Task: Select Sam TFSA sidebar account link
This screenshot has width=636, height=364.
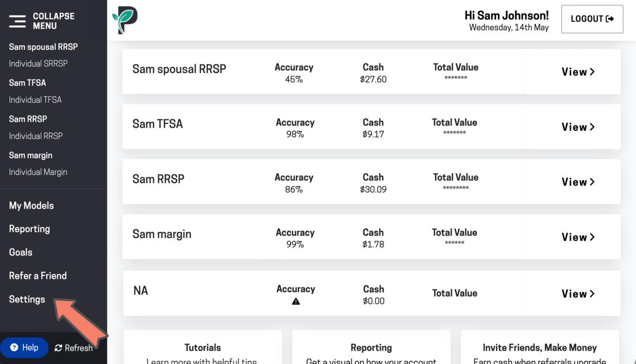Action: coord(28,83)
